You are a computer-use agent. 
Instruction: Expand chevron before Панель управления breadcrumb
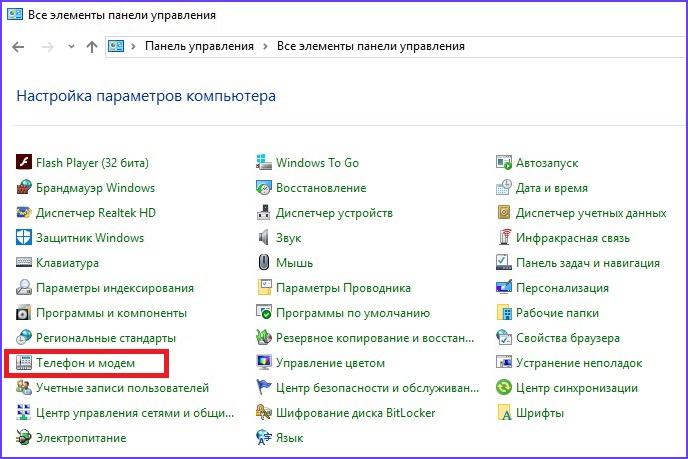133,46
